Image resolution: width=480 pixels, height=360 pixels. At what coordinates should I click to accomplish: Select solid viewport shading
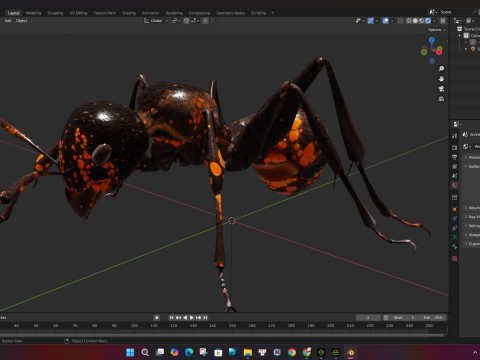(415, 21)
